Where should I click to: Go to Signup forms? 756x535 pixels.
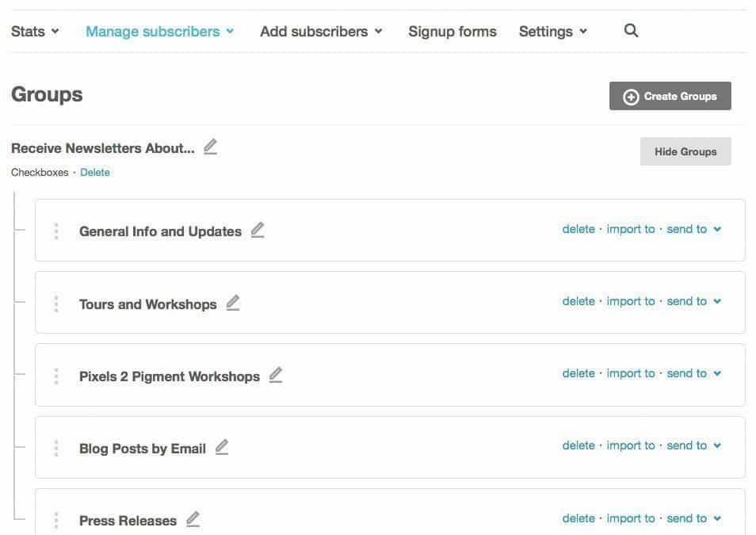click(452, 32)
